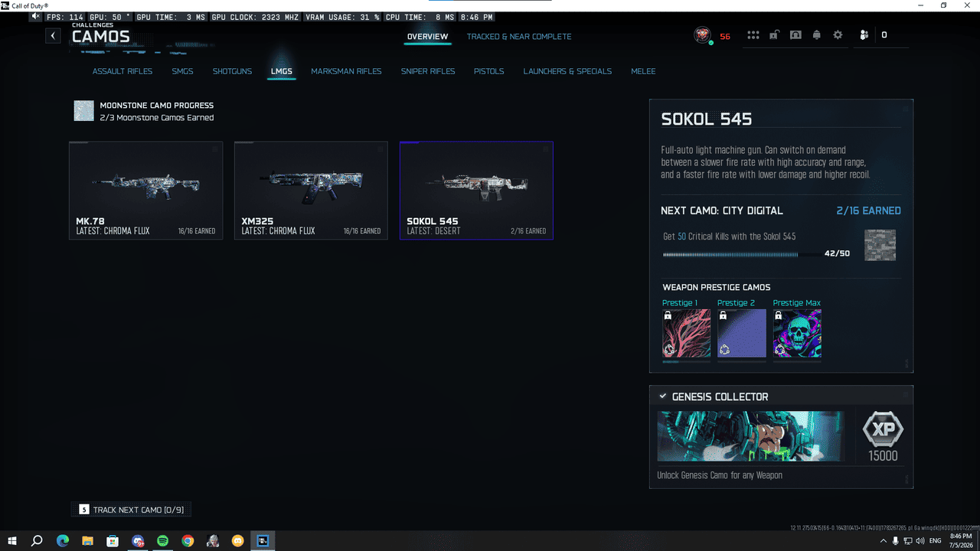This screenshot has height=551, width=980.
Task: Open the SMGs category
Action: (182, 71)
